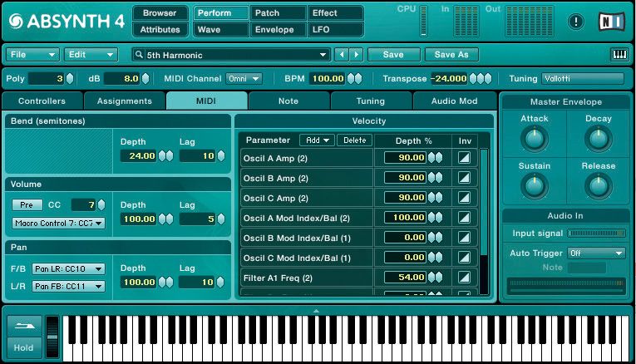Open the Edit dropdown menu
Viewport: 636px width, 364px height.
(x=91, y=54)
